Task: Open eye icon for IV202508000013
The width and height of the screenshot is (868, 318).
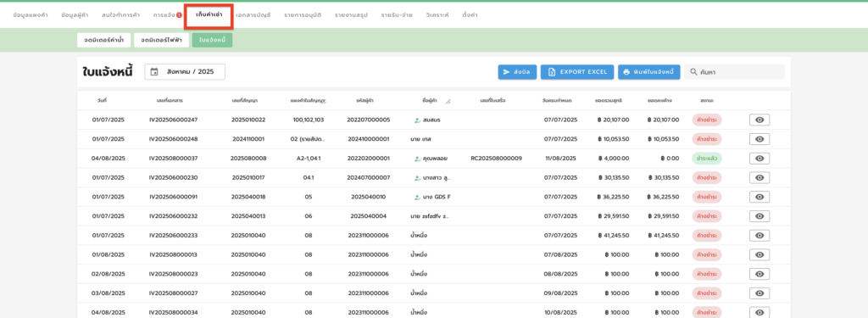Action: pyautogui.click(x=759, y=255)
